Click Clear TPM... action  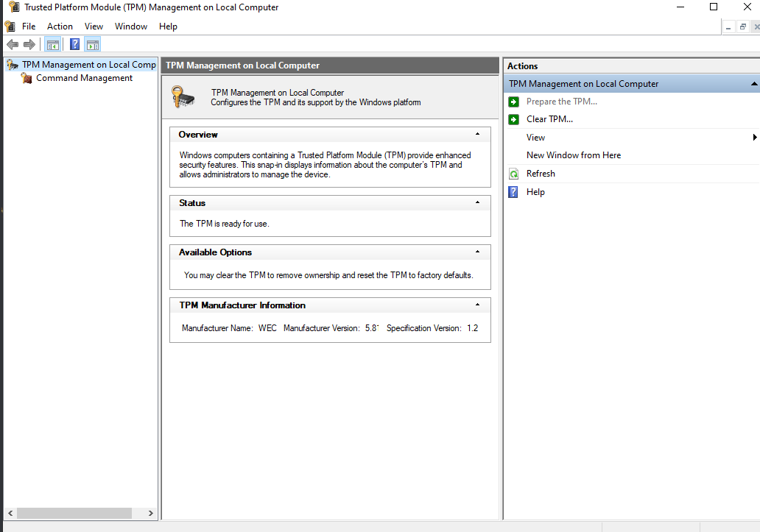[x=549, y=119]
